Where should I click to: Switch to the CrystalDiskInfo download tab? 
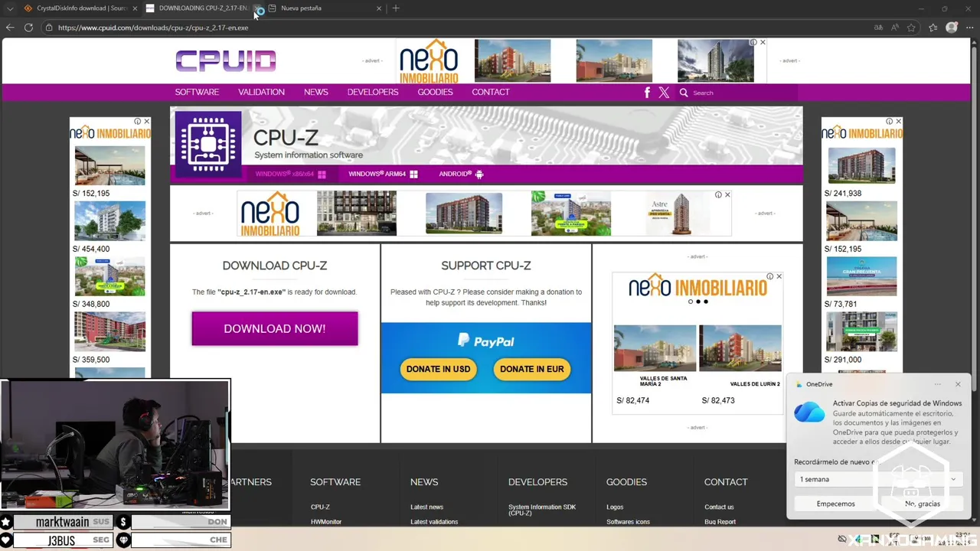80,8
